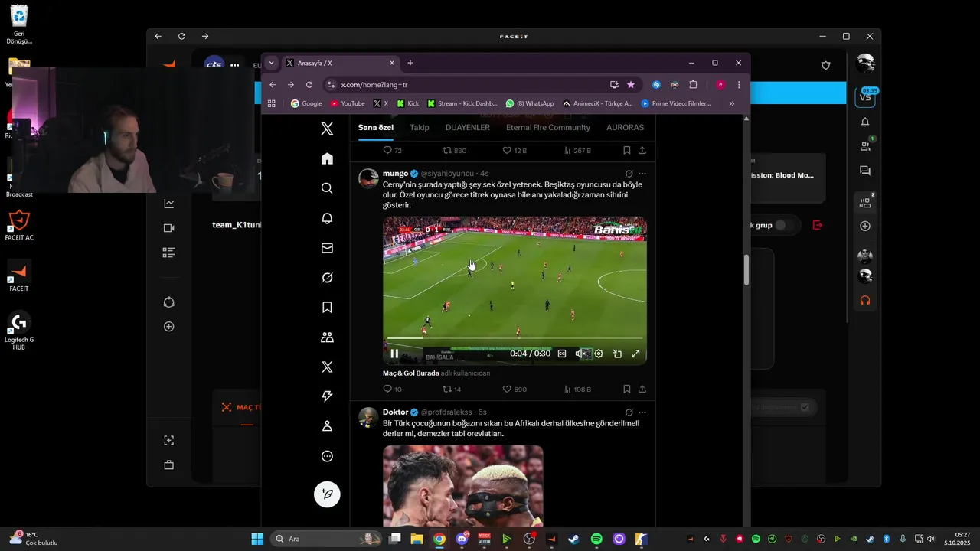Open More circle-dots icon in X sidebar

327,456
